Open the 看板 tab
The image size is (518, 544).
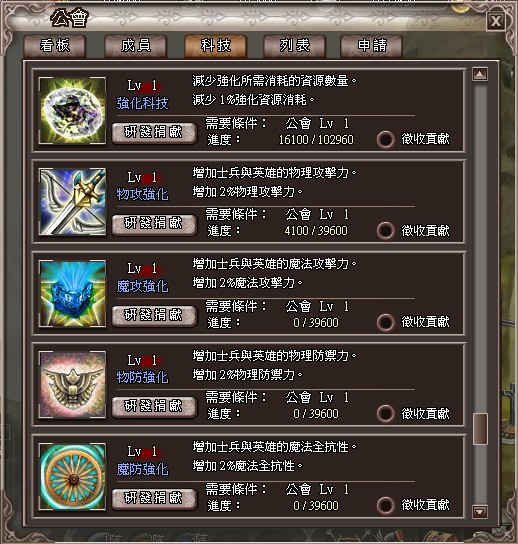[x=55, y=46]
